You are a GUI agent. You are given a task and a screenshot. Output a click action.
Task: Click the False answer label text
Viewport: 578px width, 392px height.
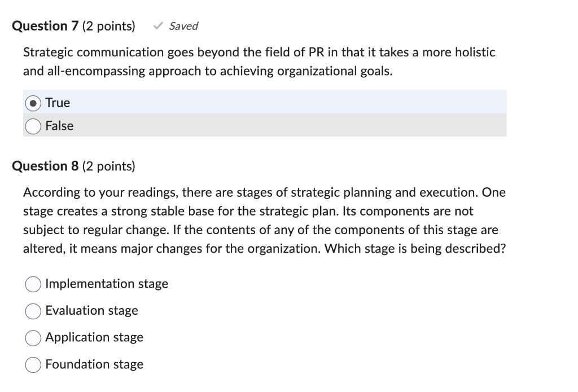pyautogui.click(x=59, y=126)
